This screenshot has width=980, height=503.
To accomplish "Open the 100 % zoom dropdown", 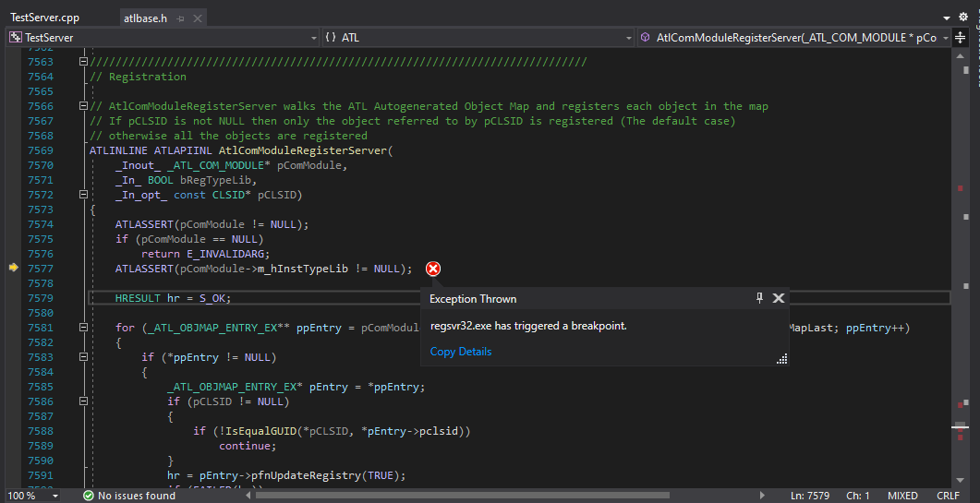I will [x=55, y=496].
